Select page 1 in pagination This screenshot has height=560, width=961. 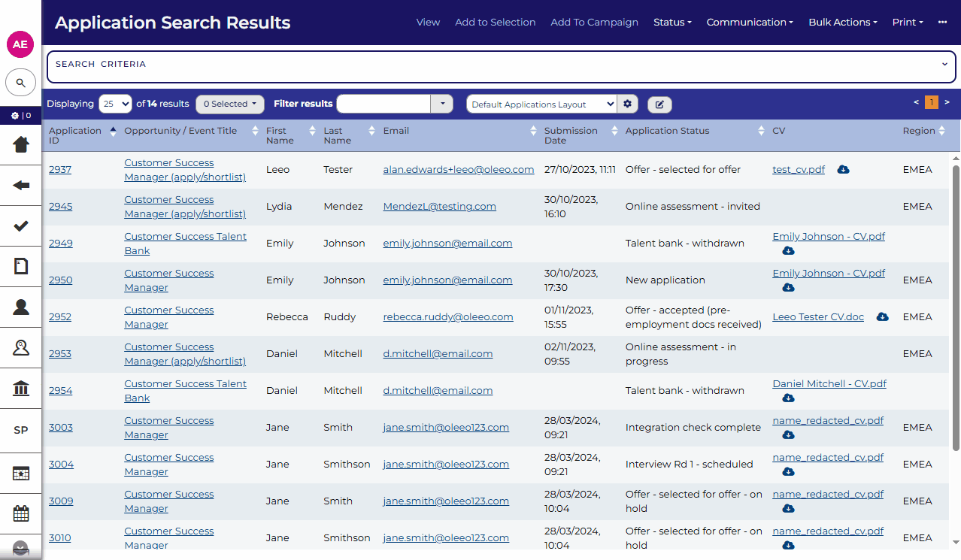pyautogui.click(x=931, y=102)
